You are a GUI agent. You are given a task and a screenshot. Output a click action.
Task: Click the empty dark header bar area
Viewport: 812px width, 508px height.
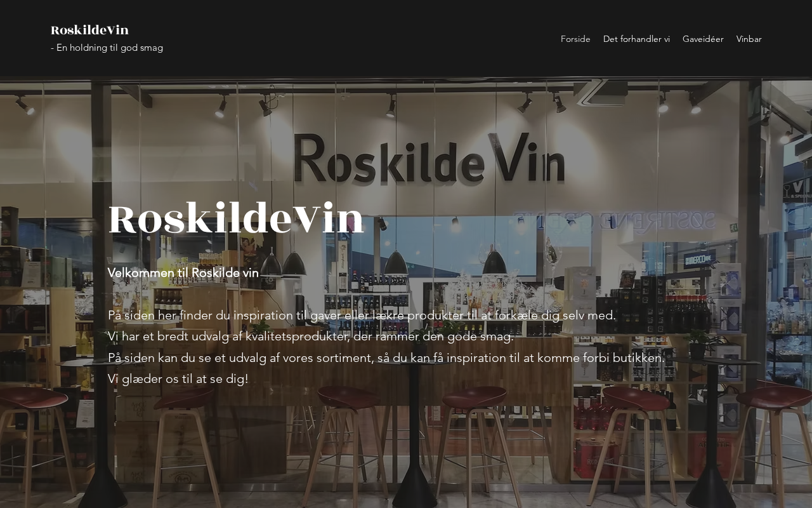(362, 39)
